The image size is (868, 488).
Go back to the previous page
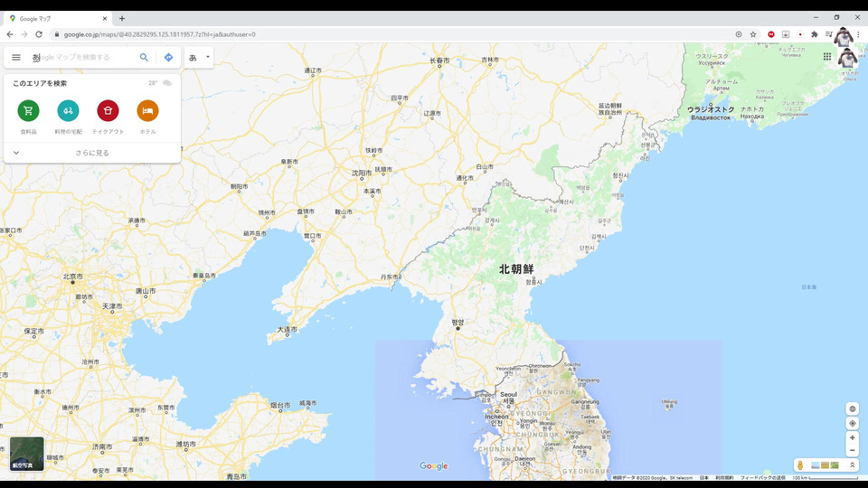(x=10, y=34)
